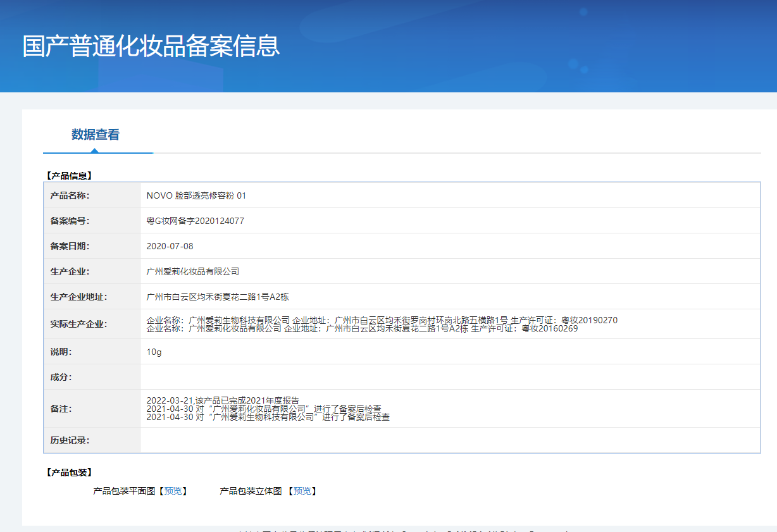Click the 产品名称 row label
This screenshot has height=532, width=777.
coord(70,195)
